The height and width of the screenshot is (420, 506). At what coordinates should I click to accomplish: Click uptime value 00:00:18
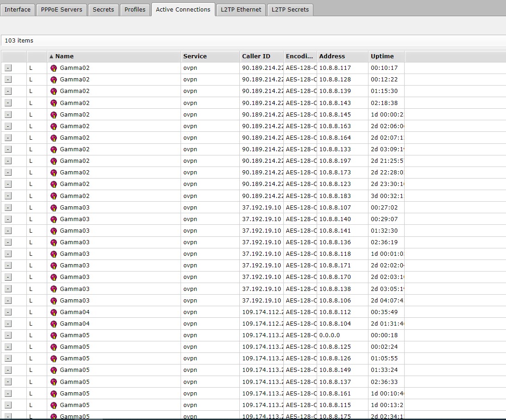coord(384,335)
